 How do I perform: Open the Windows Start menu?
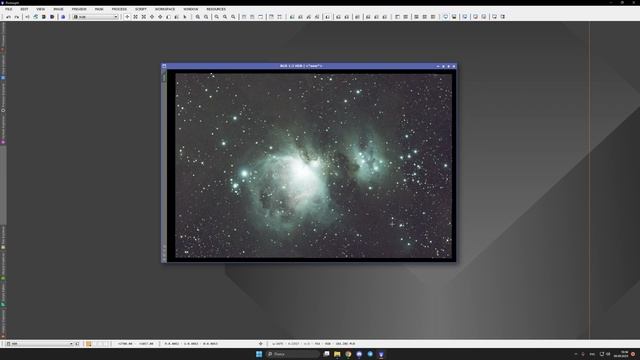coord(259,354)
